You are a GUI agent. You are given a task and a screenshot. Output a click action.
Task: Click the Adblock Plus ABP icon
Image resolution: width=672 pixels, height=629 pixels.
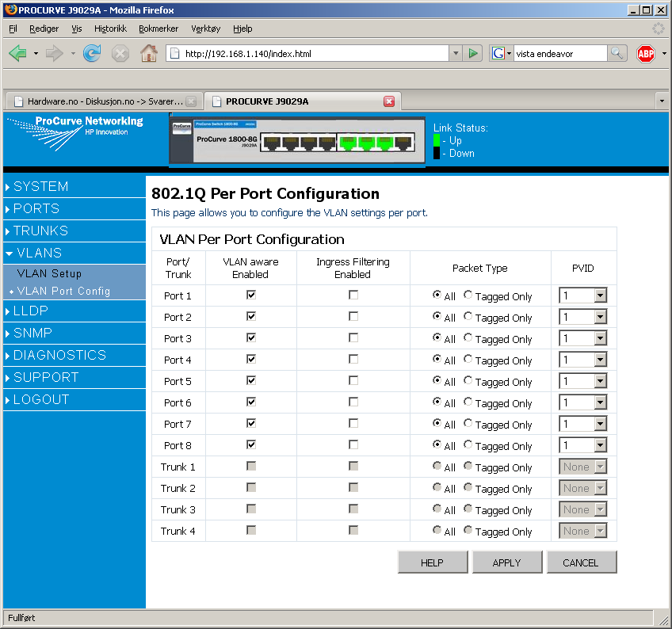(x=646, y=54)
